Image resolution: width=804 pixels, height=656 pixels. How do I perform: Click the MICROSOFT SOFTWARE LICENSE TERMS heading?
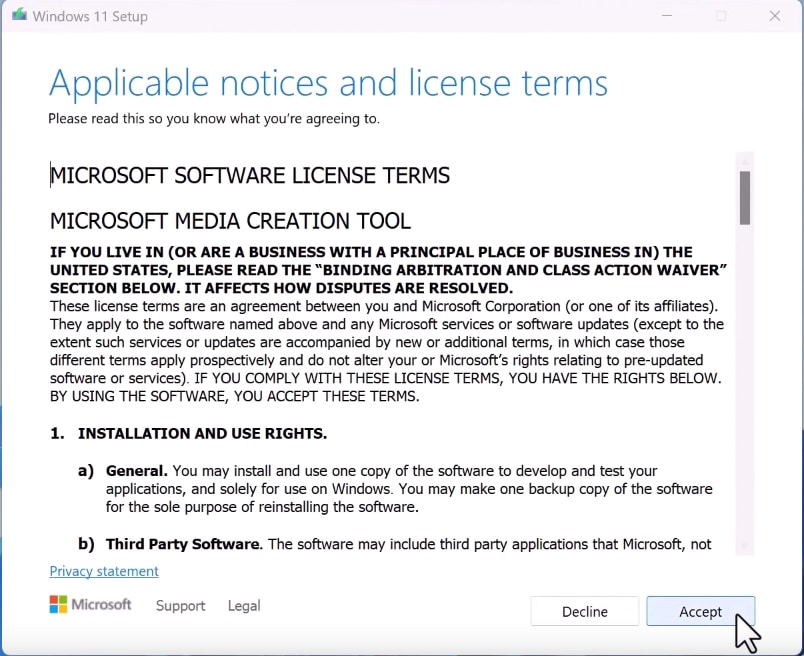pos(250,175)
